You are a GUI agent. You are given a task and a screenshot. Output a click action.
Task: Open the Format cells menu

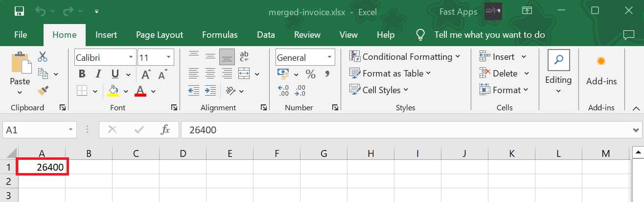click(x=504, y=90)
